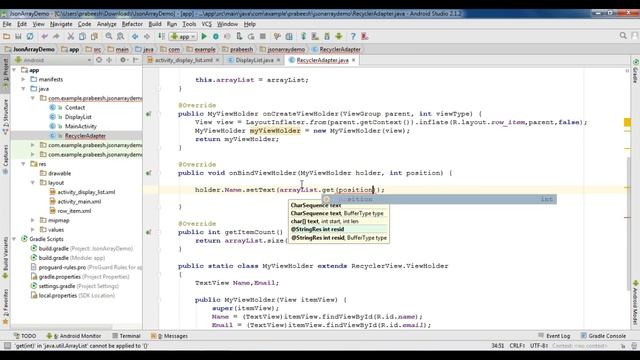Viewport: 640px width, 360px height.
Task: Switch to the DisplayList.java tab
Action: [x=254, y=60]
